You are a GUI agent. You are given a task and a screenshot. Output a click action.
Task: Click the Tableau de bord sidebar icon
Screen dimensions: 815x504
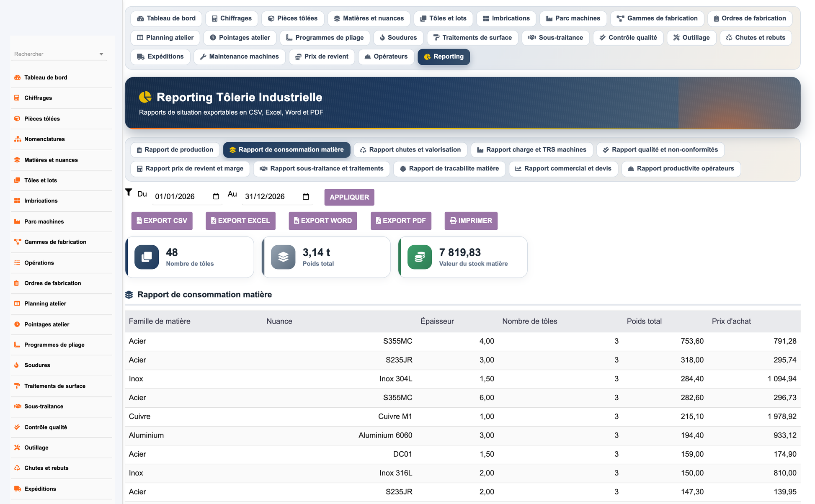[17, 77]
